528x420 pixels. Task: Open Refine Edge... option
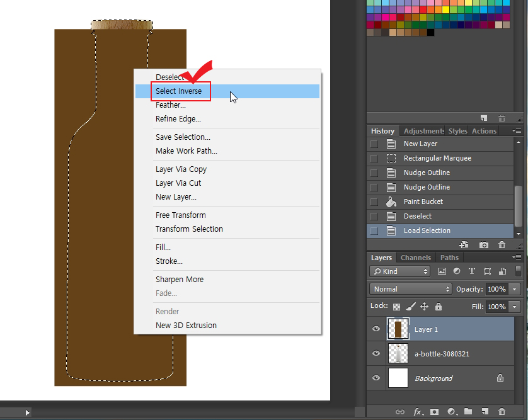click(227, 119)
